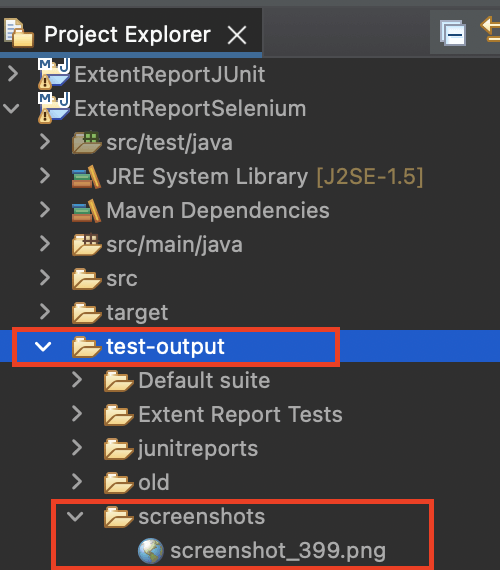Click the test-output folder icon
Image resolution: width=500 pixels, height=570 pixels.
point(87,347)
